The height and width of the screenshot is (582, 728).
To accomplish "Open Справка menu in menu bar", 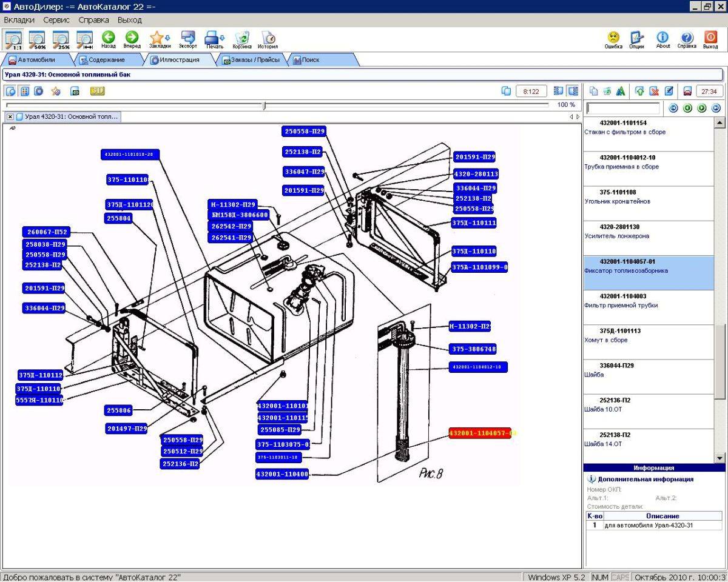I will (93, 20).
